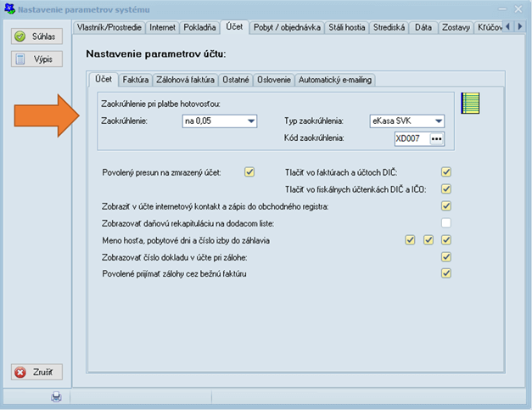532x410 pixels.
Task: Select the 'Automatický e-mailing' tab
Action: (337, 80)
